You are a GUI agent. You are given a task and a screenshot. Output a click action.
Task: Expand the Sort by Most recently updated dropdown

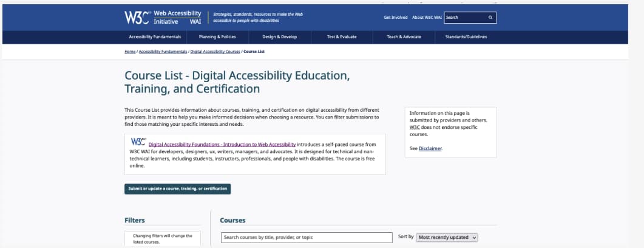tap(447, 238)
